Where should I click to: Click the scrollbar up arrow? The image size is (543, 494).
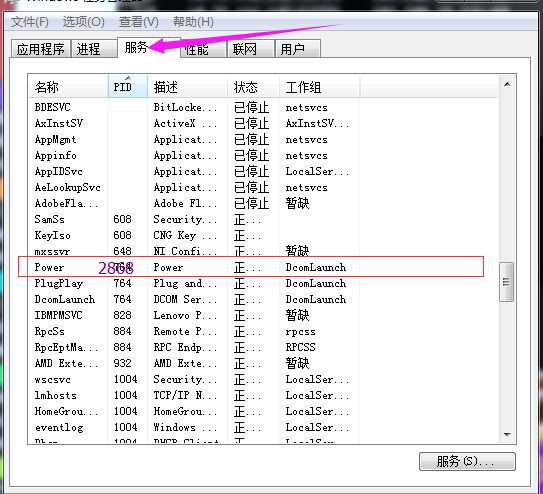(507, 84)
